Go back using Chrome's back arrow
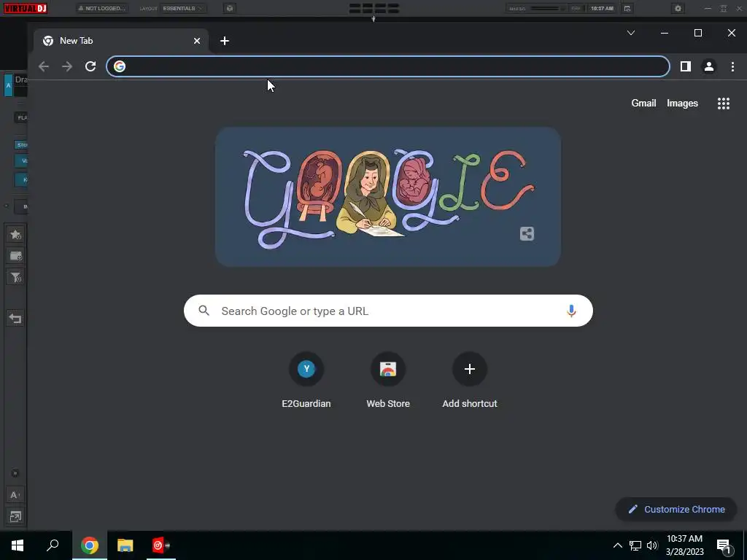747x560 pixels. coord(44,66)
